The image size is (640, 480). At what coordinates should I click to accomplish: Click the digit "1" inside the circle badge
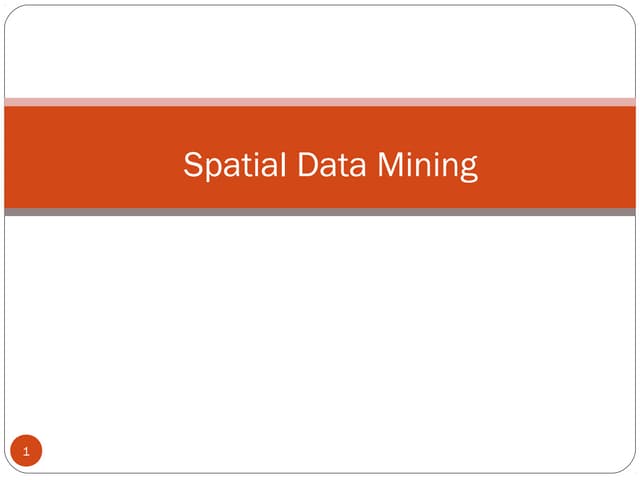click(26, 452)
